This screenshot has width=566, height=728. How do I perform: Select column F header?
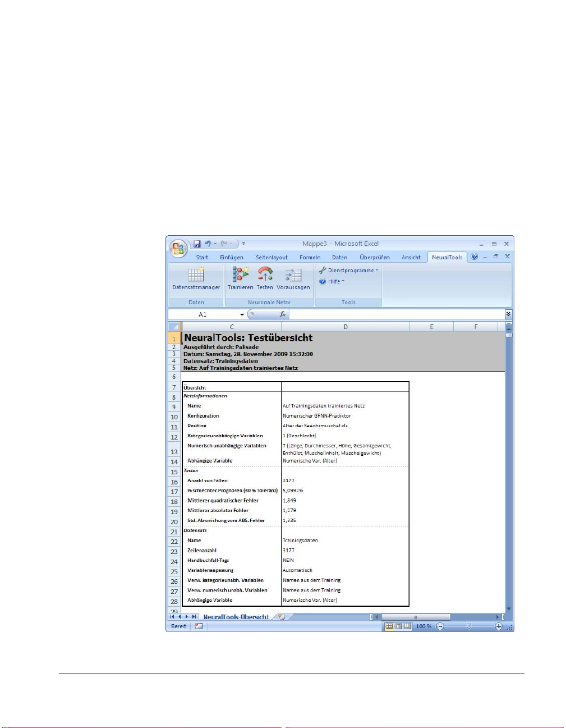476,327
